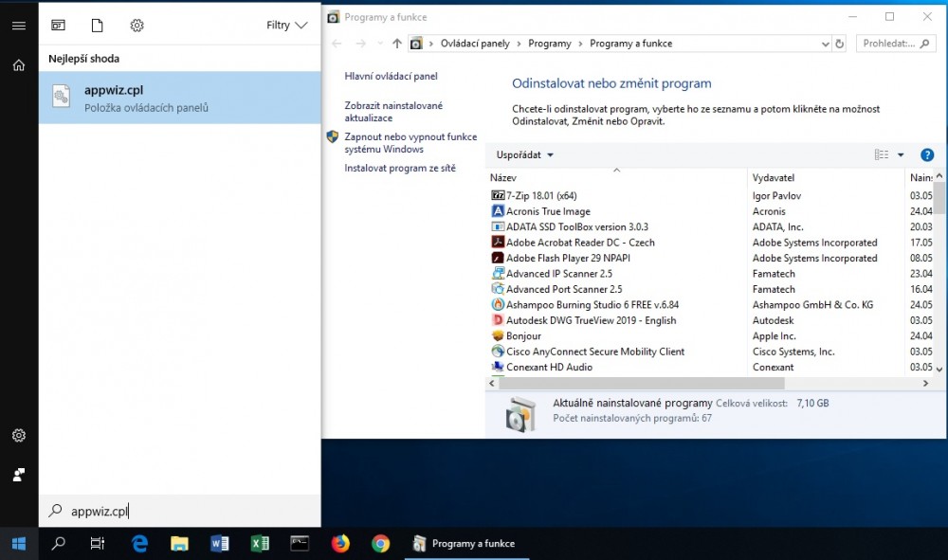Launch Firefox from the taskbar
The width and height of the screenshot is (948, 560).
tap(340, 543)
